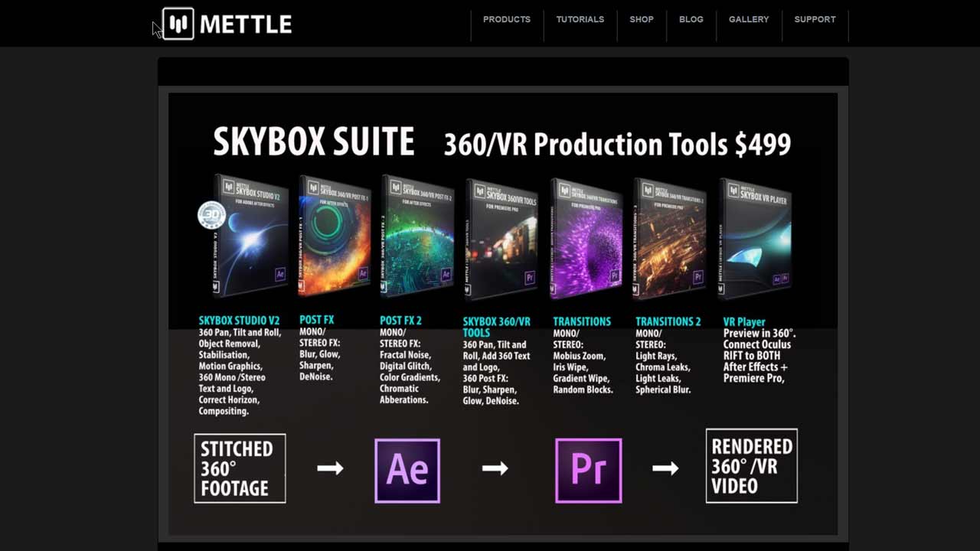Click the Mettle logo in header
This screenshot has height=551, width=980.
click(x=227, y=24)
